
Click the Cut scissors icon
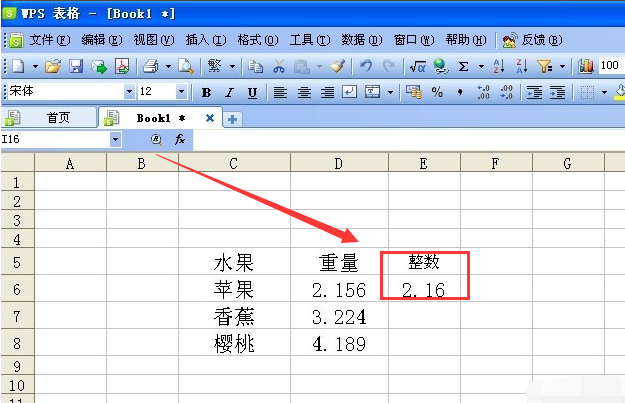point(279,66)
